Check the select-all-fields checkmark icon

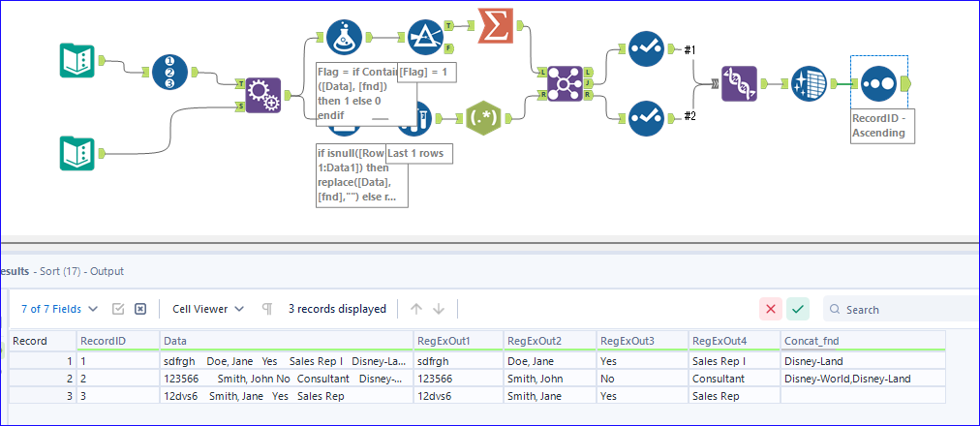point(119,309)
